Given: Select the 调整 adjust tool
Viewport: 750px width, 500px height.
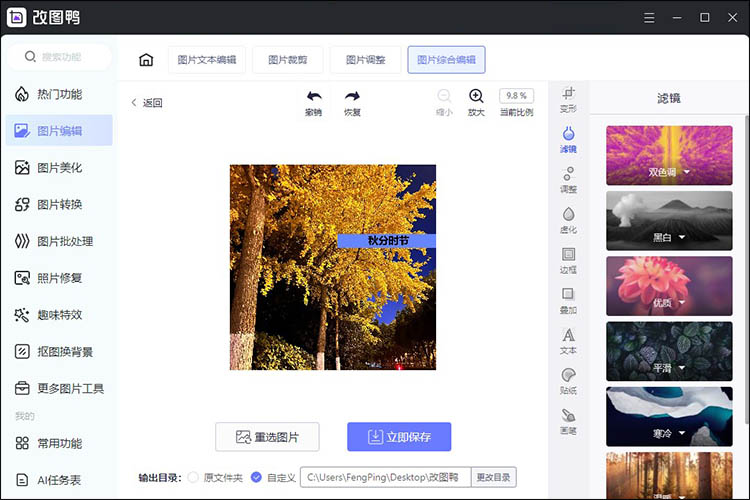Looking at the screenshot, I should [x=568, y=180].
